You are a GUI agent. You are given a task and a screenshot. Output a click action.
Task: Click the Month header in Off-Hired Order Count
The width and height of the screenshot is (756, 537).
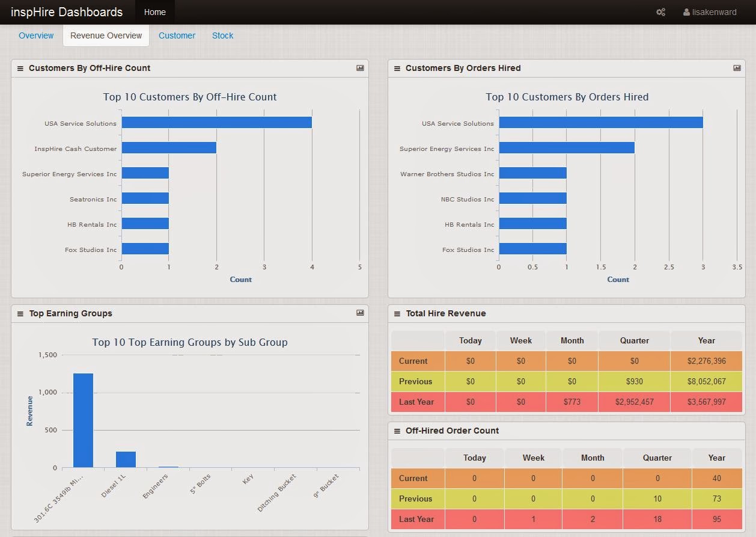593,458
